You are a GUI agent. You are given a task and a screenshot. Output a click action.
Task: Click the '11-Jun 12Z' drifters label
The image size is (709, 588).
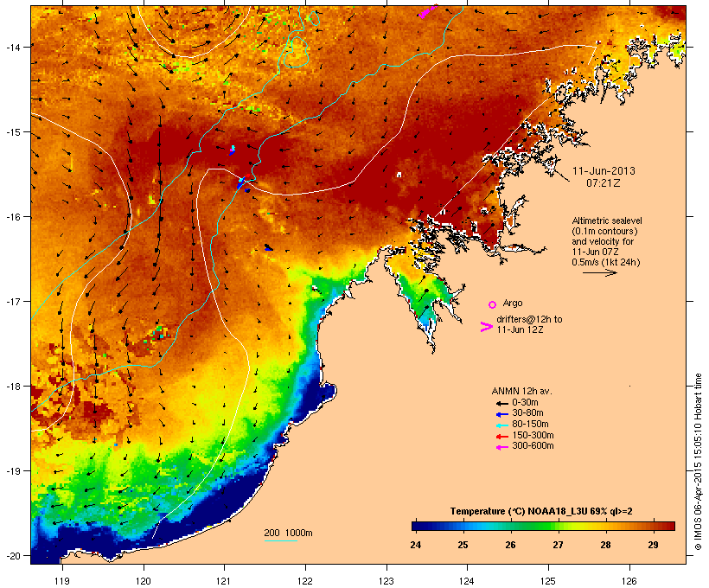tap(520, 329)
